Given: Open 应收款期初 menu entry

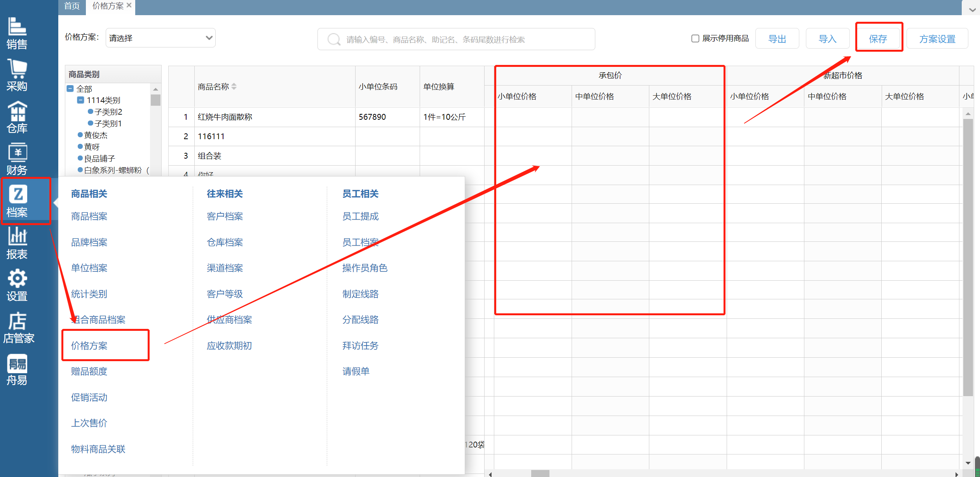Looking at the screenshot, I should pyautogui.click(x=229, y=346).
